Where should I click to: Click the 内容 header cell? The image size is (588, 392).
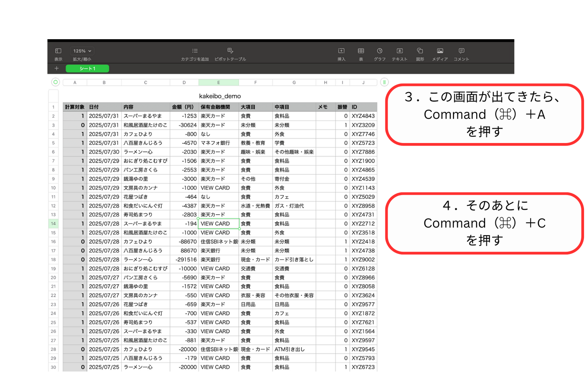pos(146,107)
